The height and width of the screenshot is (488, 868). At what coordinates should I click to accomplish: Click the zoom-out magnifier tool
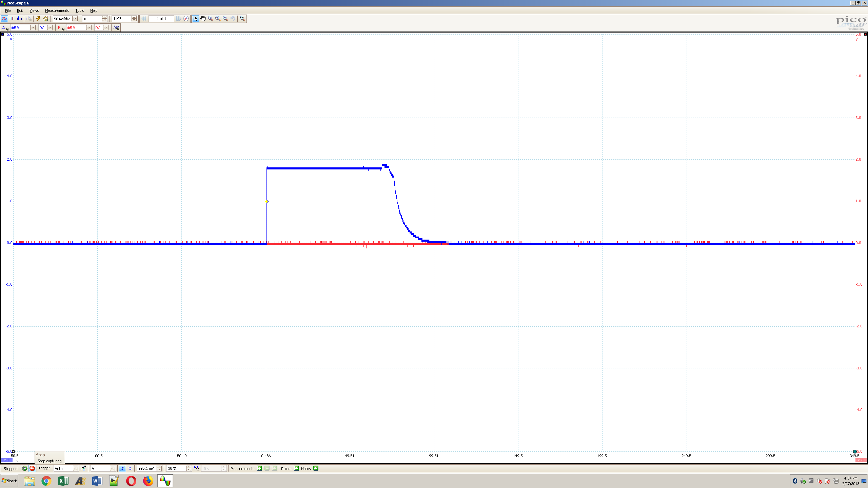pyautogui.click(x=225, y=19)
